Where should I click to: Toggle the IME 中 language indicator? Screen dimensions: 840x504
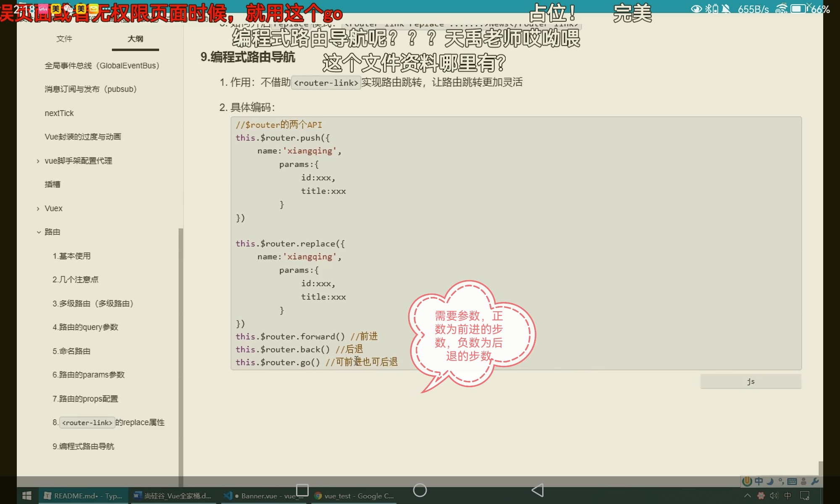[x=787, y=496]
